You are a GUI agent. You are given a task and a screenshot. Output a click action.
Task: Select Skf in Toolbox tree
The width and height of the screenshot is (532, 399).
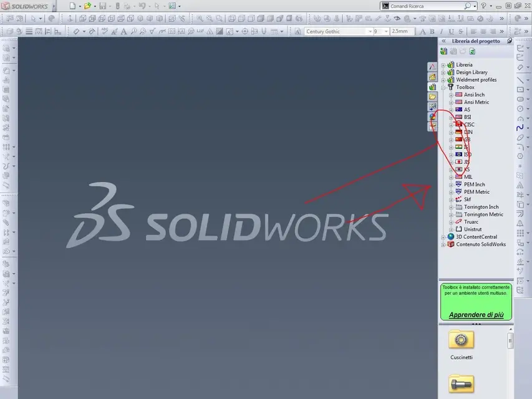point(467,199)
